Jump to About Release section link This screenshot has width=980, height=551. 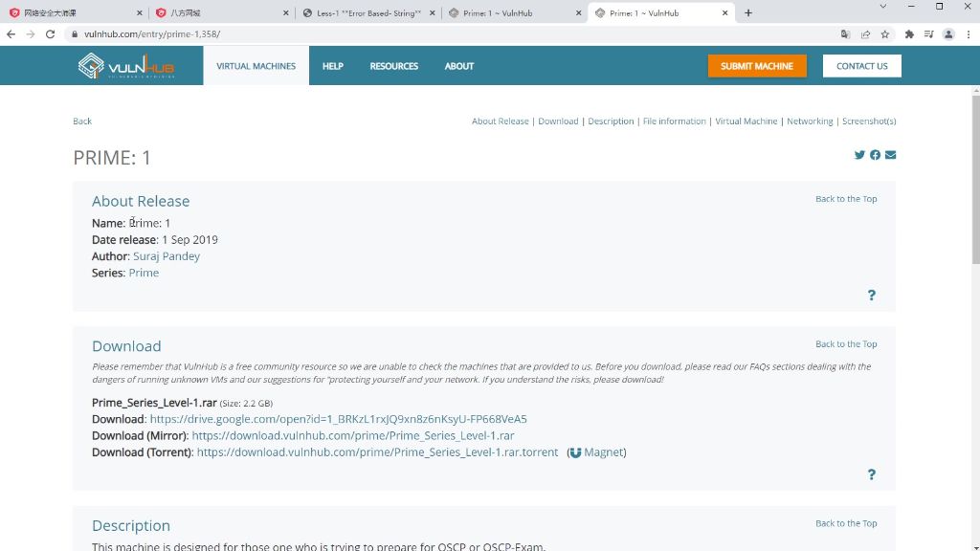coord(500,121)
